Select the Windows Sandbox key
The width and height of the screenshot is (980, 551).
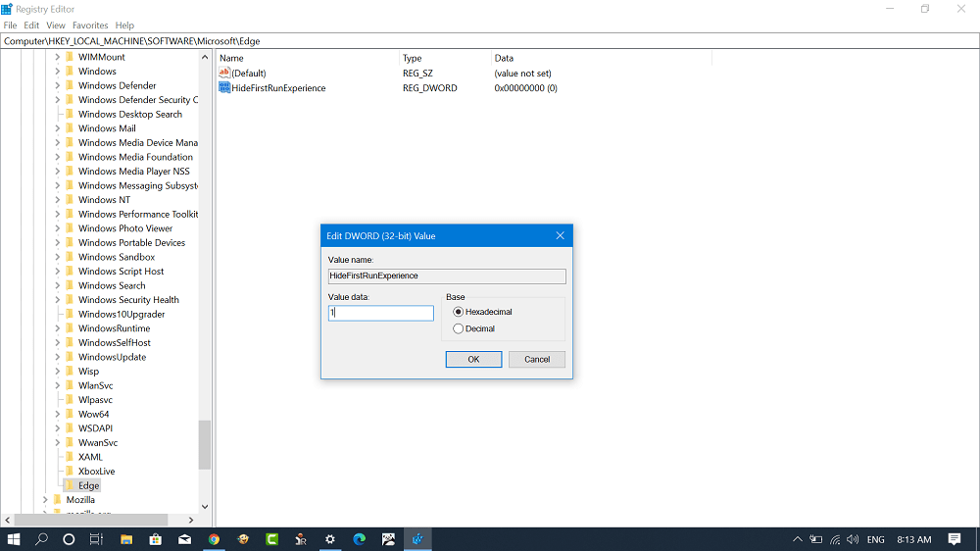point(117,257)
